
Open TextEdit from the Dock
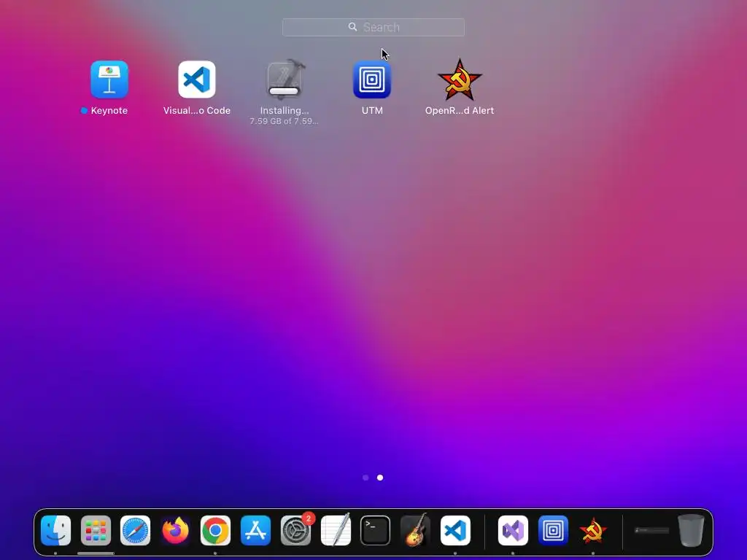(x=336, y=530)
